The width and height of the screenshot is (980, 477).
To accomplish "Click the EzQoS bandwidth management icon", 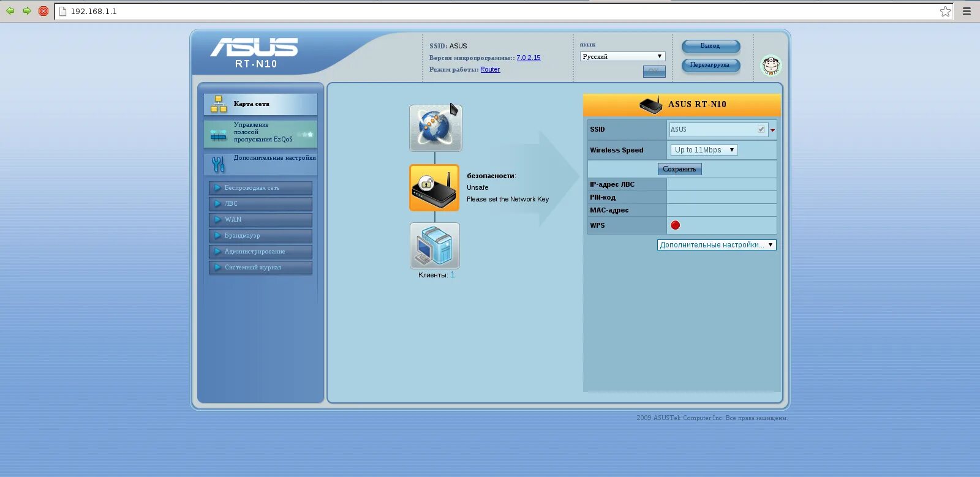I will point(219,134).
